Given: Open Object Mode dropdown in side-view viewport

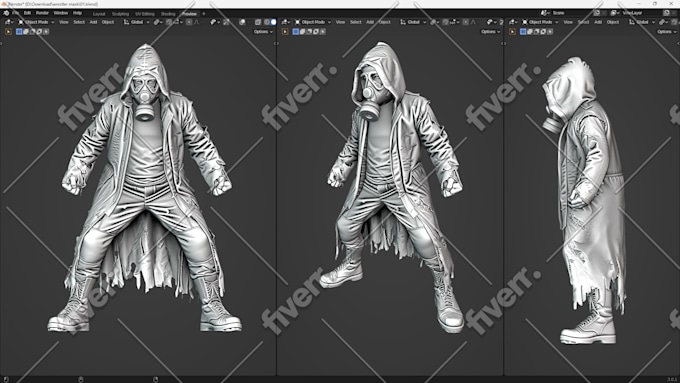Looking at the screenshot, I should [x=540, y=22].
